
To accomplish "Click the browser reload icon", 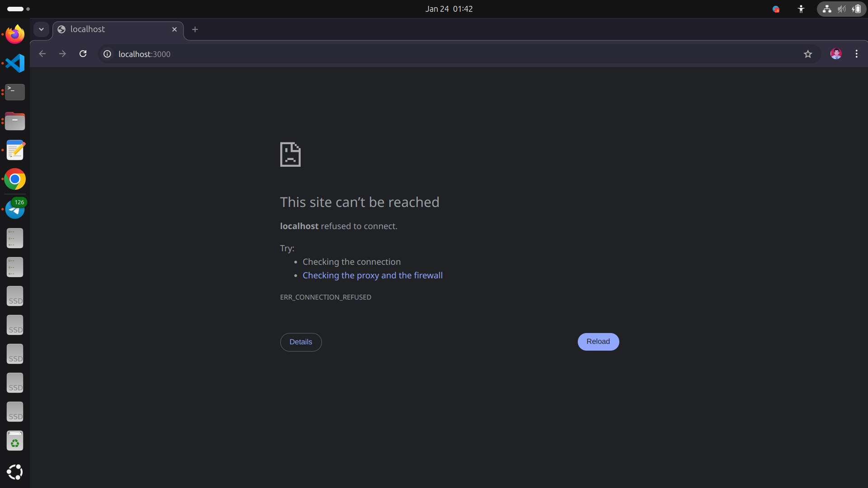I will 83,54.
